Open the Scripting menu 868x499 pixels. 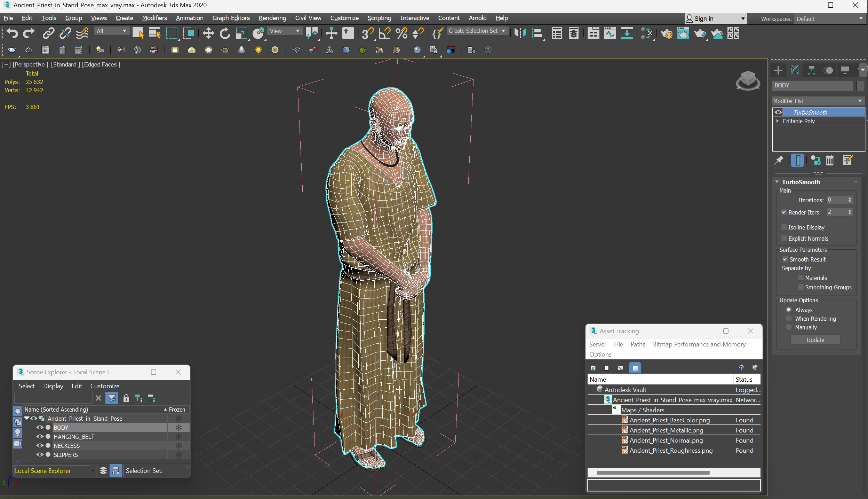click(379, 18)
